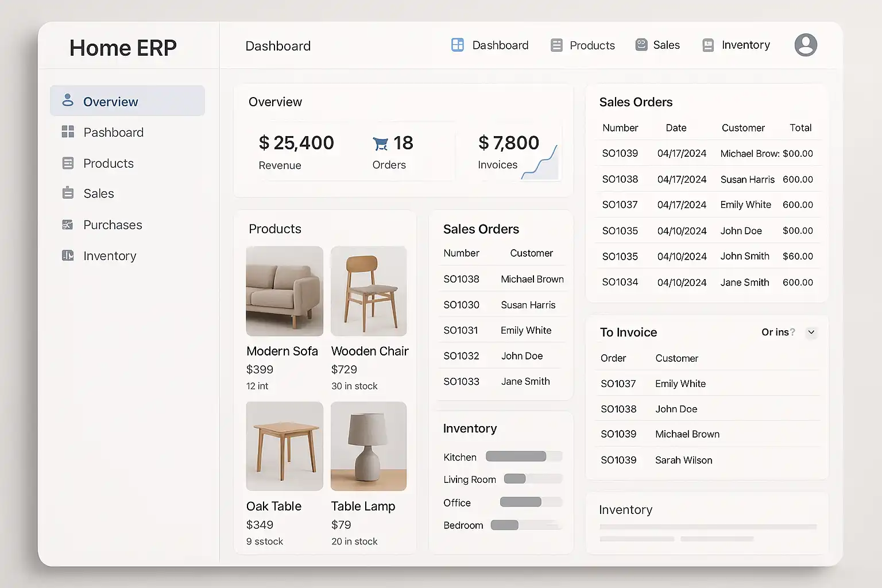
Task: Click the "Wooden Chair" product name
Action: tap(370, 351)
